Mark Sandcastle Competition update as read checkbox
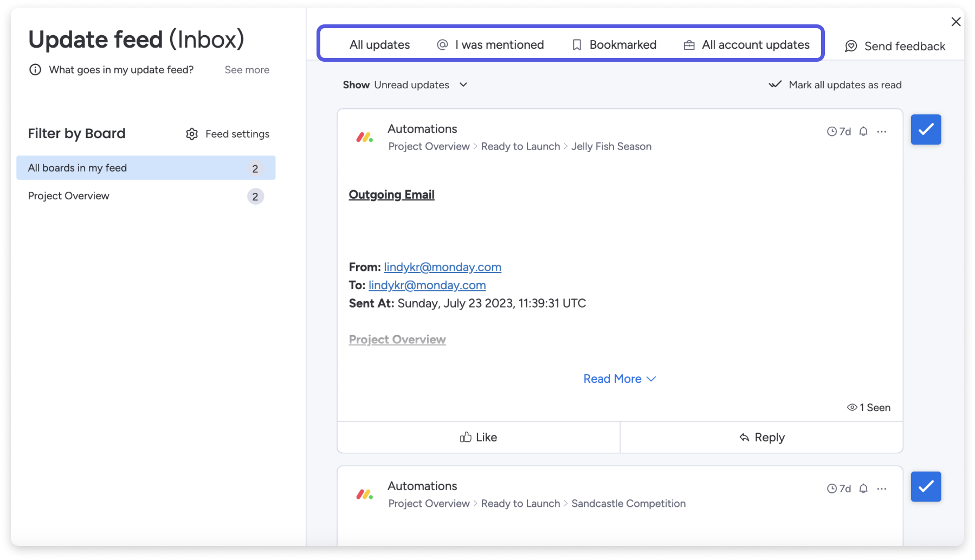 coord(926,486)
